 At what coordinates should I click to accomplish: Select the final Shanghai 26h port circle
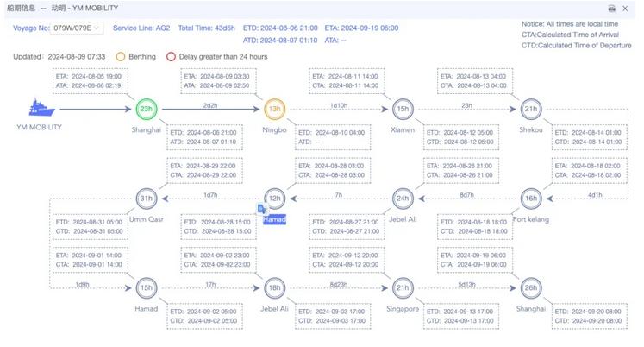click(x=531, y=287)
